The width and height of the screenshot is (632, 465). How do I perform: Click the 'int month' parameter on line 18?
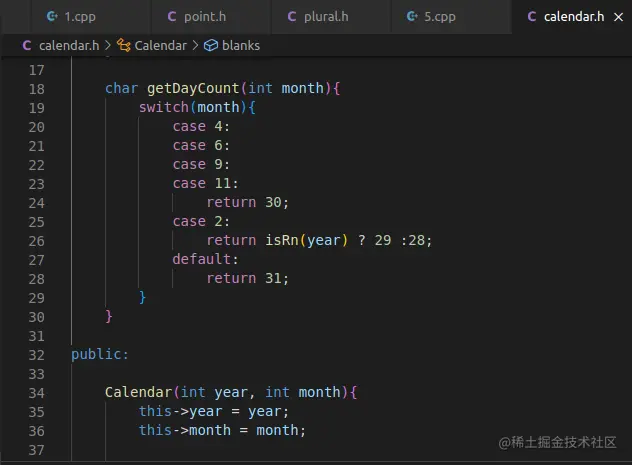pos(286,88)
